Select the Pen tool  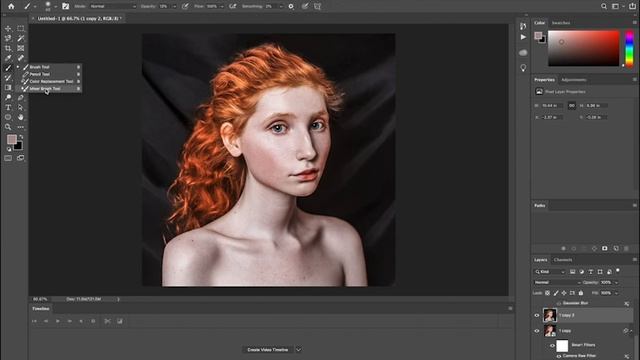pos(21,98)
